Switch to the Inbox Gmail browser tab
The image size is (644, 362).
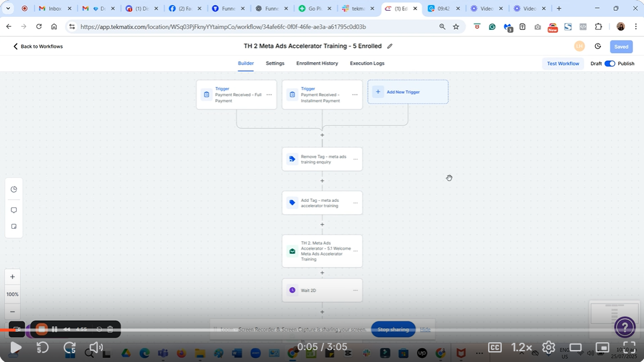point(55,8)
